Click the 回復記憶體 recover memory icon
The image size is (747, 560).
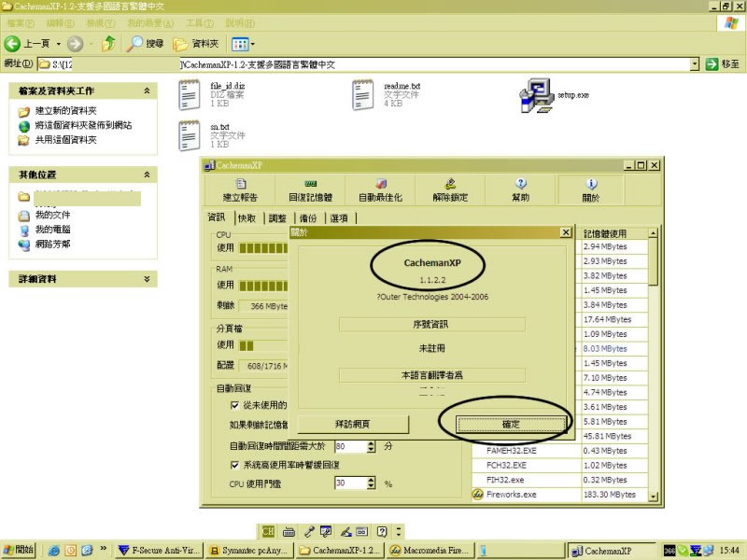click(310, 184)
